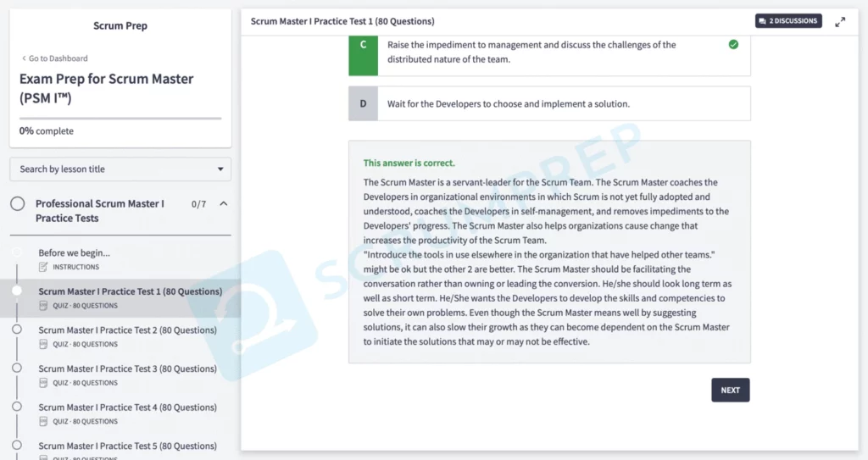Viewport: 868px width, 460px height.
Task: Click the fullscreen expand icon
Action: [x=840, y=21]
